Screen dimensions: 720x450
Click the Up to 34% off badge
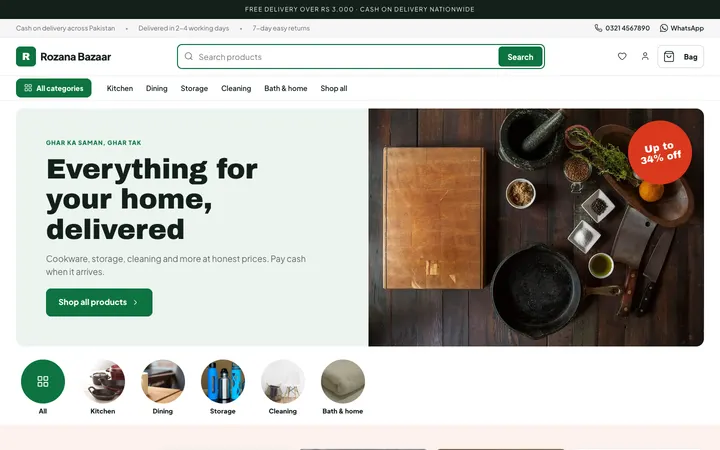pos(660,152)
